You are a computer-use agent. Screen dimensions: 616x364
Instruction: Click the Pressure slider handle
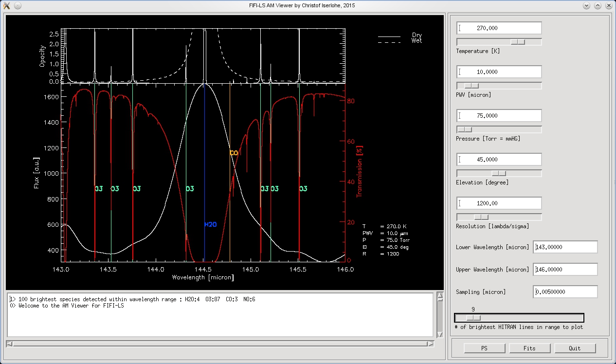[x=465, y=129]
